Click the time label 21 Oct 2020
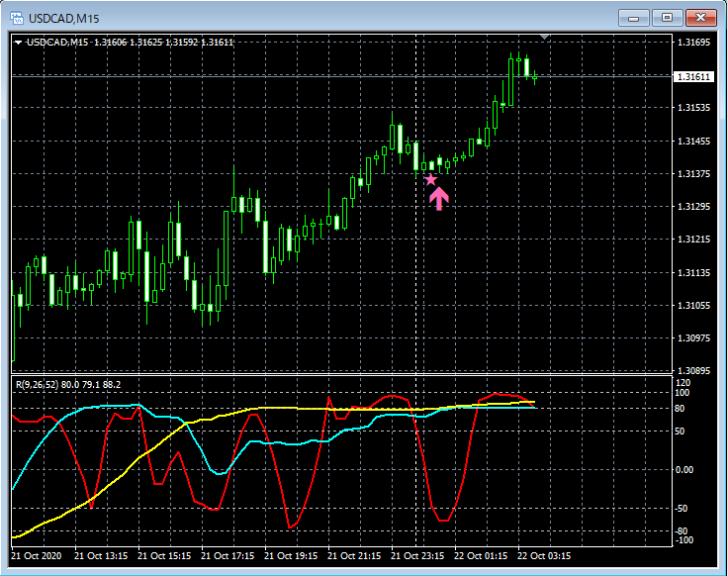The width and height of the screenshot is (728, 576). point(37,555)
